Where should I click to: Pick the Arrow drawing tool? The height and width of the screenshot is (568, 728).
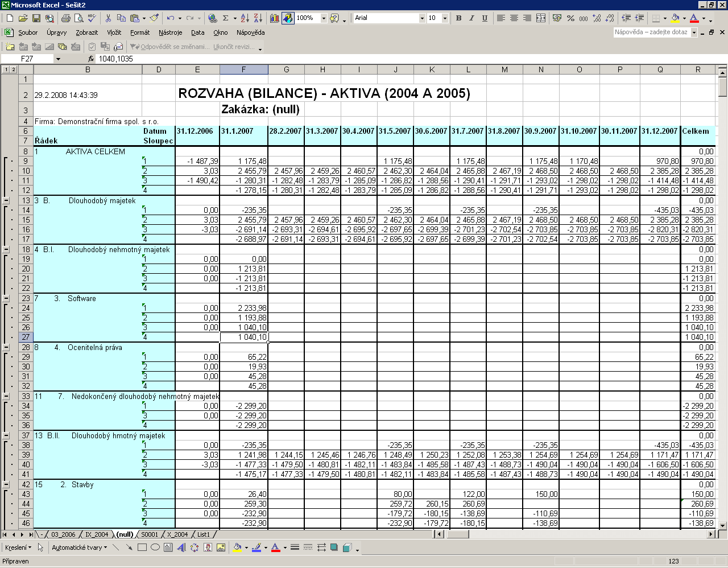pyautogui.click(x=129, y=548)
